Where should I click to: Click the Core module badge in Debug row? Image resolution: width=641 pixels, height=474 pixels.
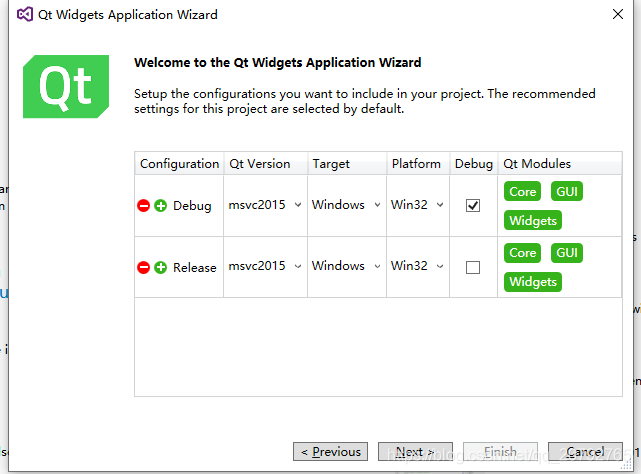[x=522, y=191]
